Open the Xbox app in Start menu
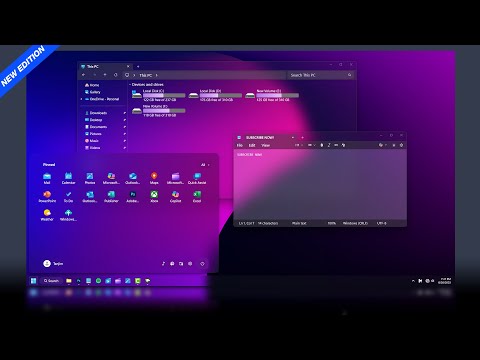Image resolution: width=480 pixels, height=360 pixels. click(x=154, y=196)
